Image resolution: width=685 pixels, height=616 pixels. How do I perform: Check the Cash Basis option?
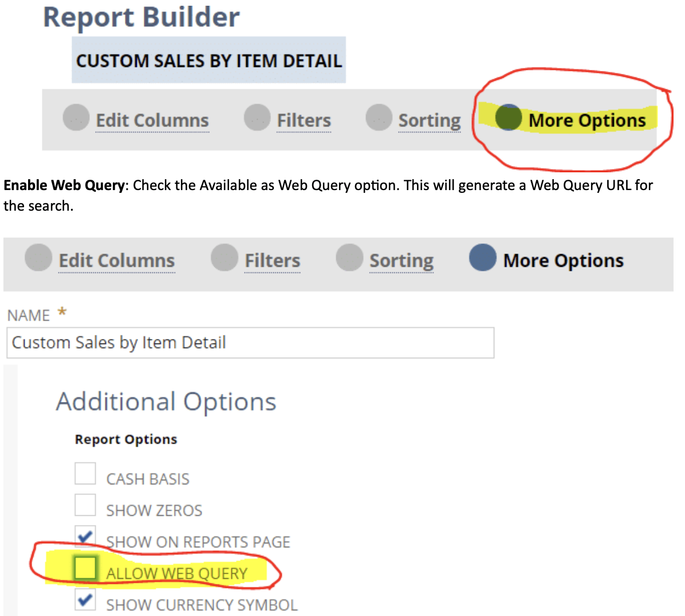click(85, 473)
